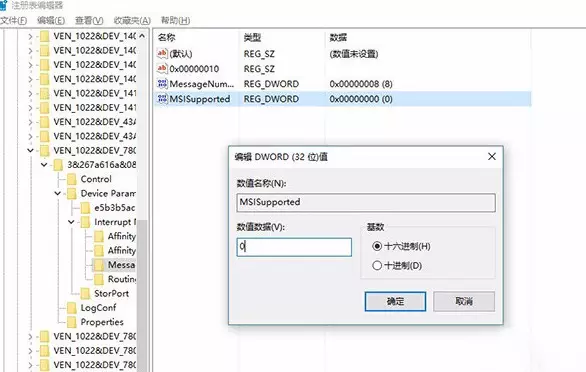The width and height of the screenshot is (586, 372).
Task: Collapse the Device Param key
Action: pos(58,193)
